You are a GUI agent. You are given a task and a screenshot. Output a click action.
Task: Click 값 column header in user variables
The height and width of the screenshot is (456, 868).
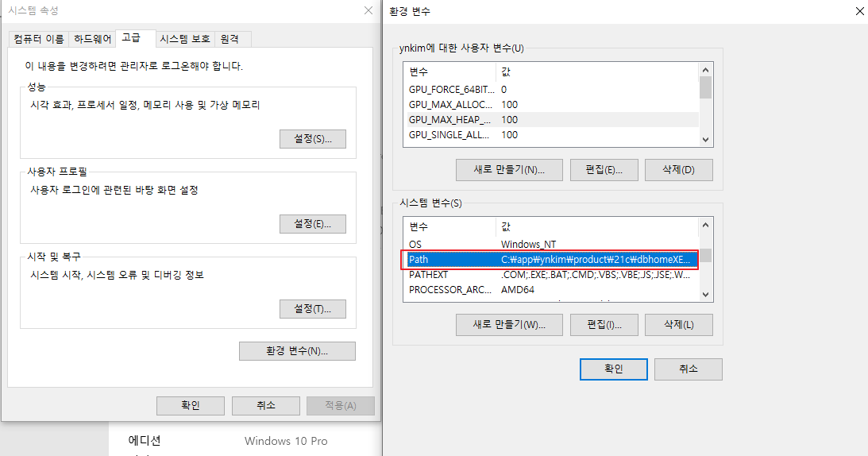tap(597, 72)
